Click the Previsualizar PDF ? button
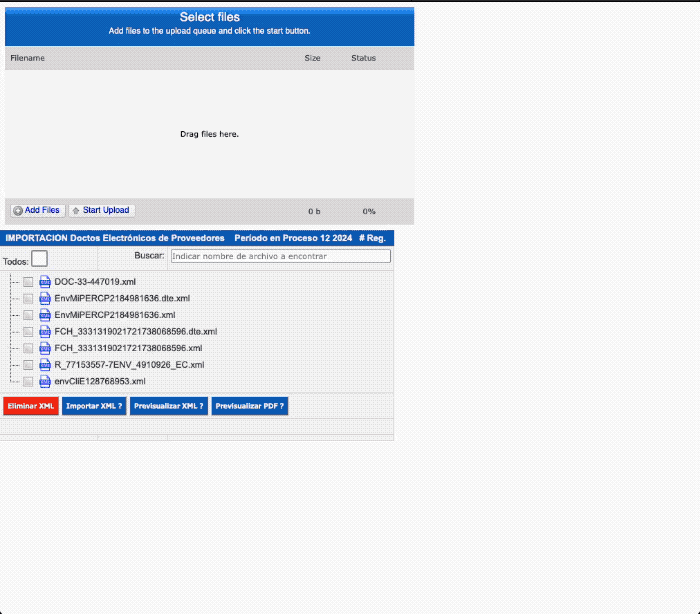This screenshot has width=700, height=614. (x=250, y=406)
